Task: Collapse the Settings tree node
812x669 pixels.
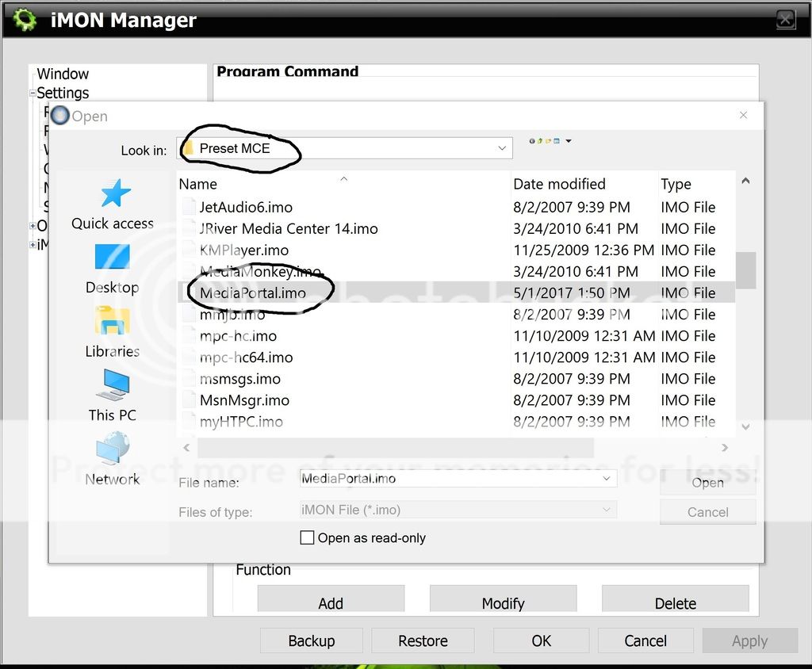Action: [33, 94]
